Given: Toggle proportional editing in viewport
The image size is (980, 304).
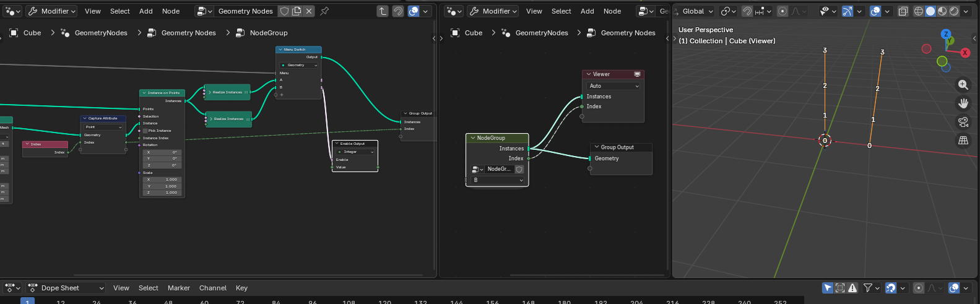Looking at the screenshot, I should pos(783,11).
